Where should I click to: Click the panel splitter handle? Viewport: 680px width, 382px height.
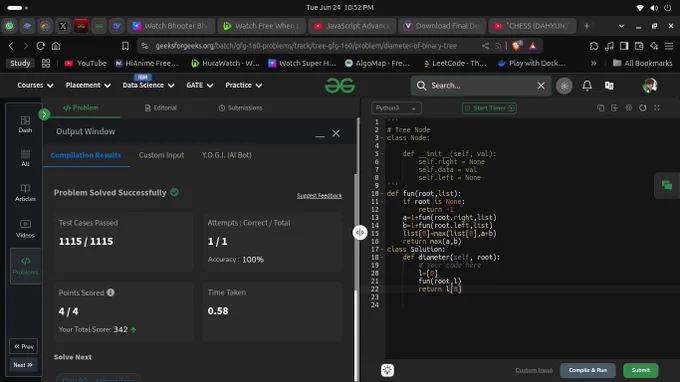point(360,233)
